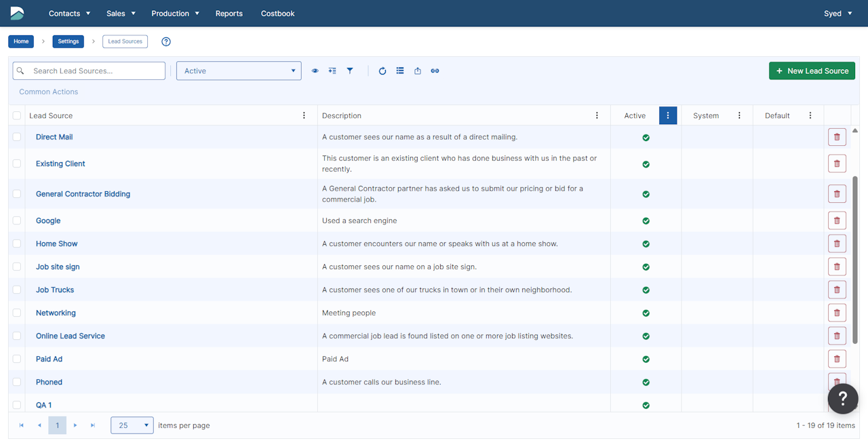
Task: Click the export share icon
Action: [418, 71]
